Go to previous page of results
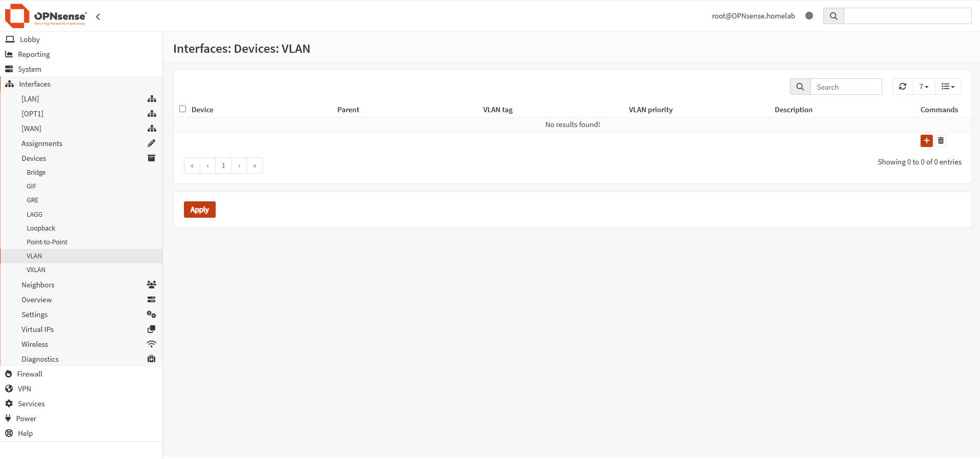This screenshot has height=459, width=980. tap(207, 165)
